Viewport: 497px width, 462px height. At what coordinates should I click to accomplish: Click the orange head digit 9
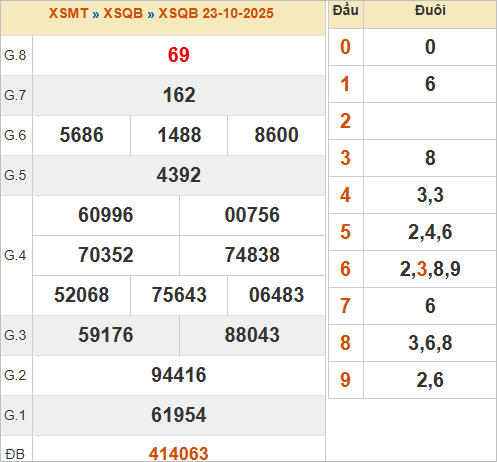click(x=345, y=380)
